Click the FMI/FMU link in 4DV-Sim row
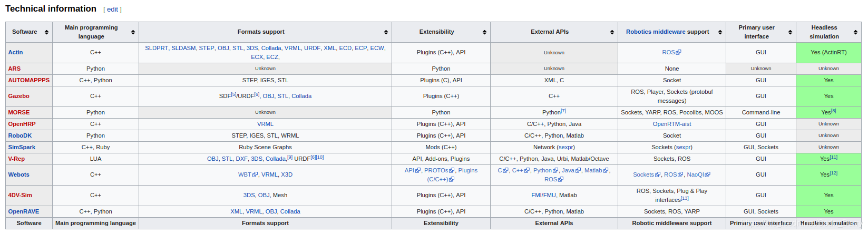 click(543, 195)
